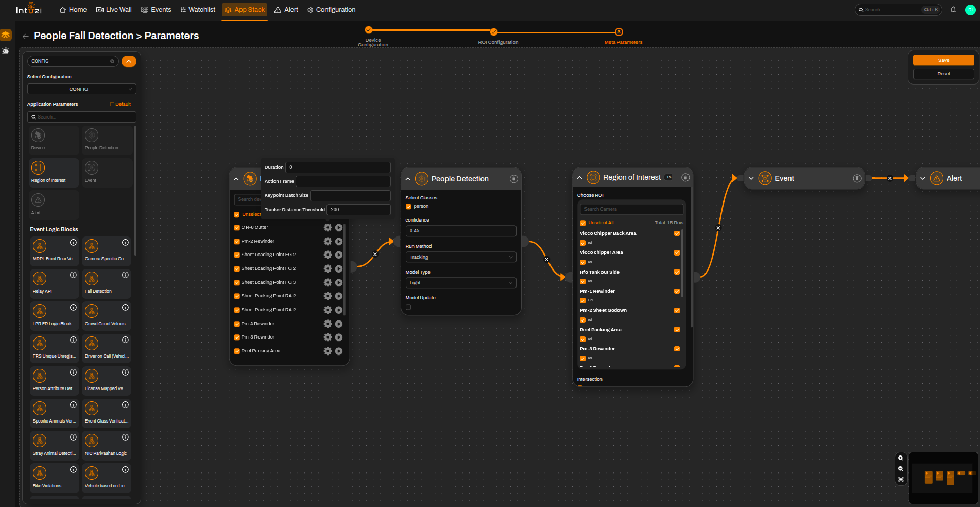Collapse the People Detection node
Screen dimensions: 980x507
[408, 179]
